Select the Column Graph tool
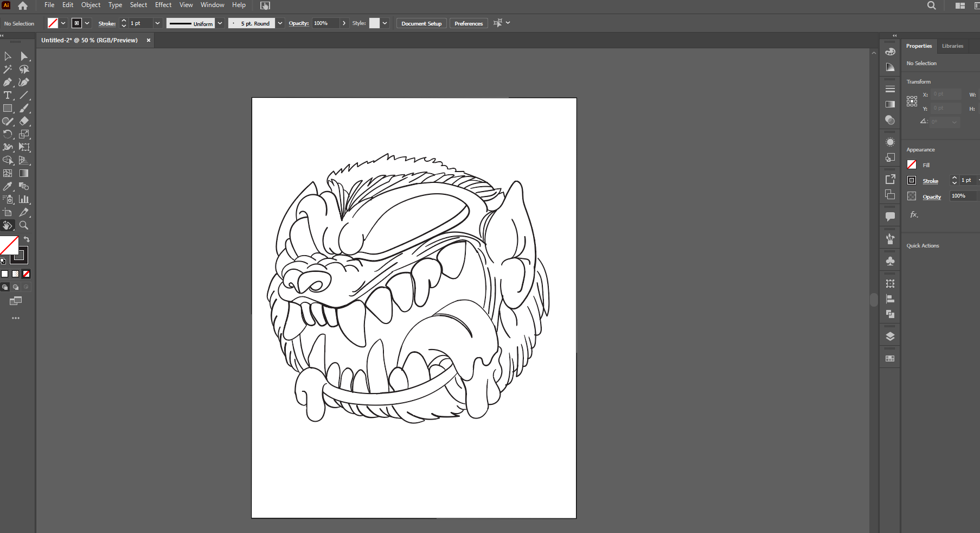The image size is (980, 533). (x=24, y=200)
